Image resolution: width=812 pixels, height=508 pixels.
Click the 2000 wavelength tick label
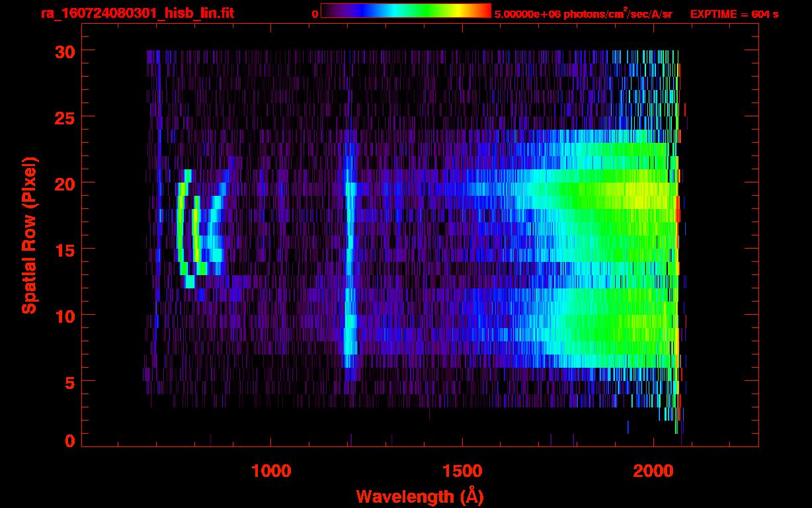point(653,470)
